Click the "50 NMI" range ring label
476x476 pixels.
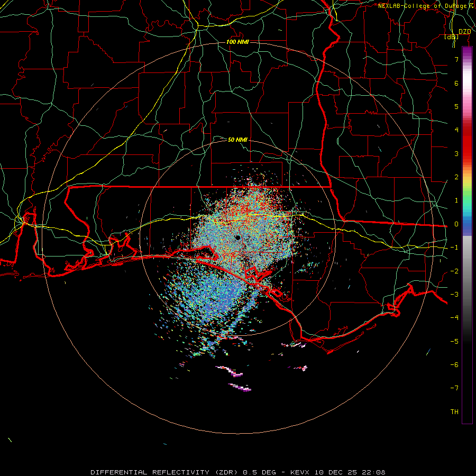click(237, 140)
